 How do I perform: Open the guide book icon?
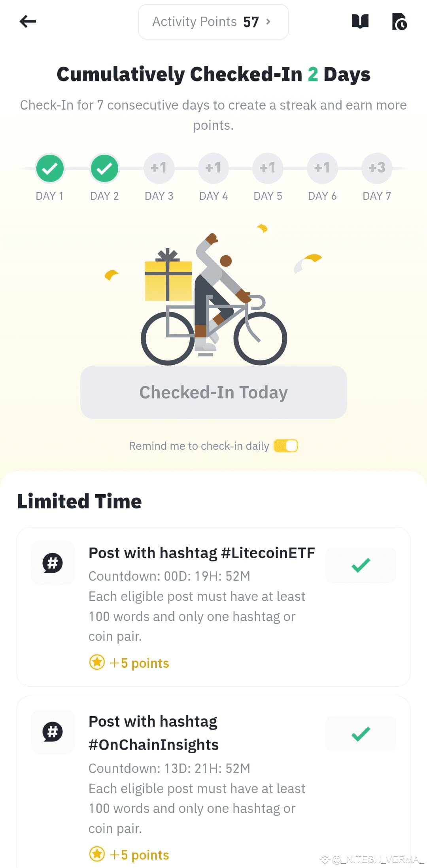click(x=360, y=21)
